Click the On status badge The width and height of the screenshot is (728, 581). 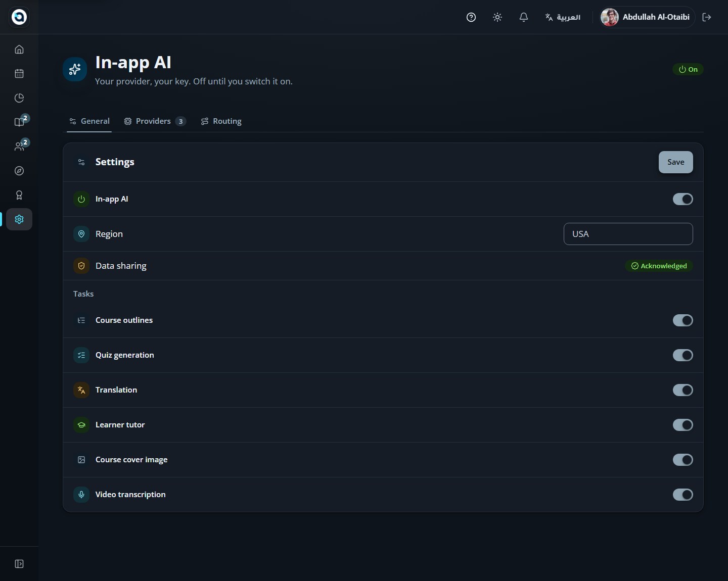coord(688,69)
